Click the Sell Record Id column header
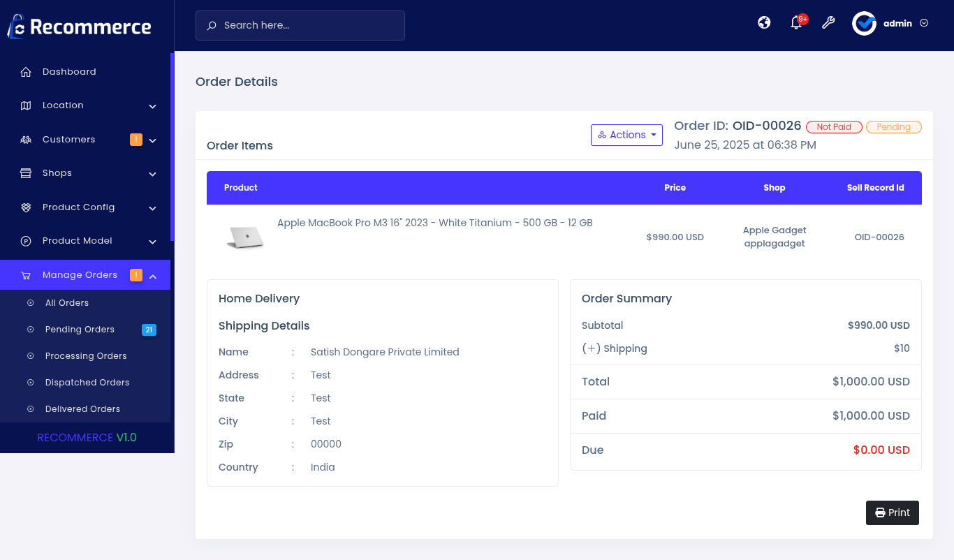Viewport: 954px width, 560px height. 876,188
